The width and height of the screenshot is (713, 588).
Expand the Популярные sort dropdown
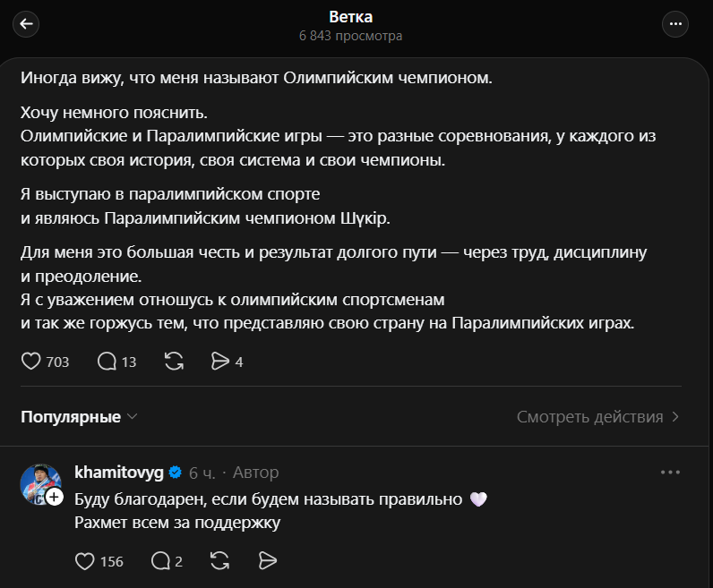(80, 417)
